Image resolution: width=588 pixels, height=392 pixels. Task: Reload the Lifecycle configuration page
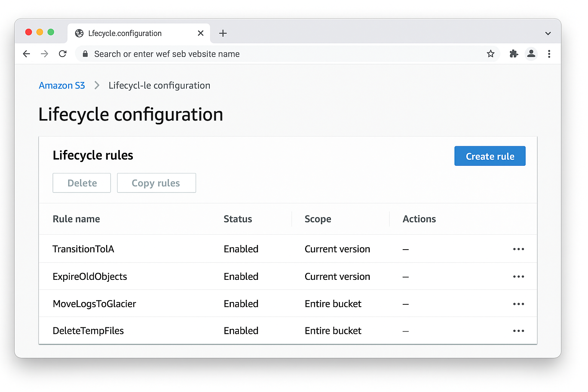tap(62, 54)
